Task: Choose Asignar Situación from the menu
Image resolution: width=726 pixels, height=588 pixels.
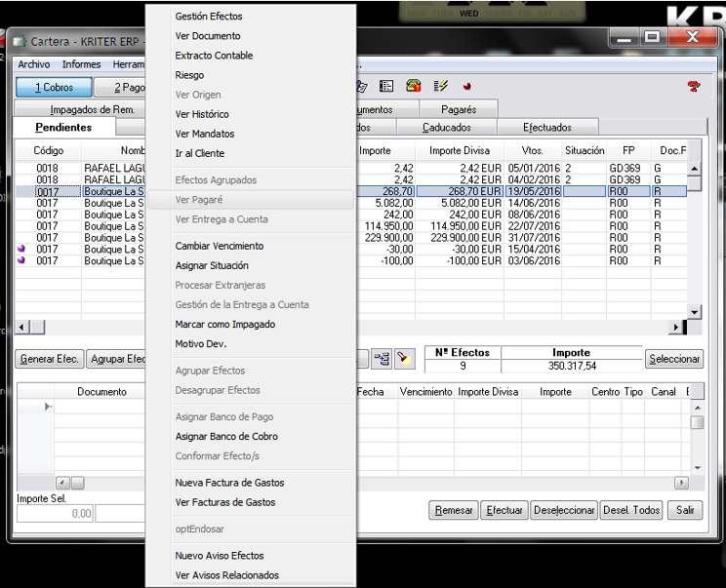Action: point(212,265)
